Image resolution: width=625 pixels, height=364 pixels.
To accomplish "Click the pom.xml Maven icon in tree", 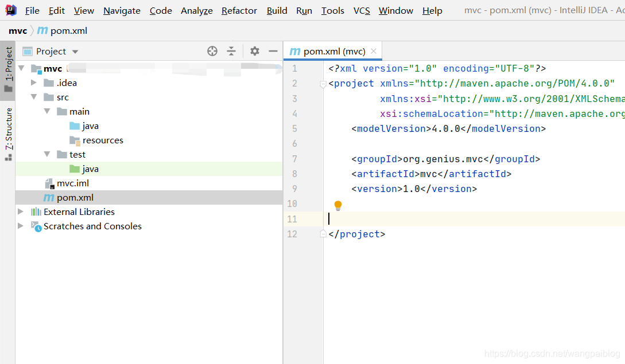I will [x=49, y=197].
